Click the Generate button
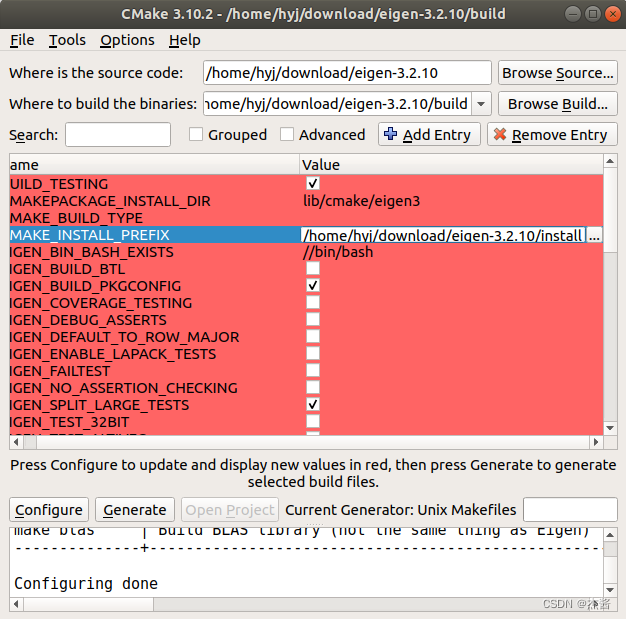Screen dimensions: 626x619 (135, 510)
